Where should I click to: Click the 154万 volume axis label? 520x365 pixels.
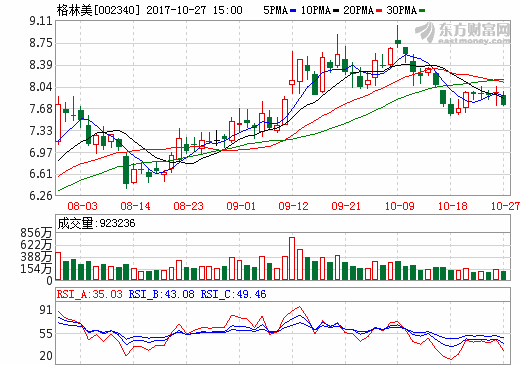36,268
